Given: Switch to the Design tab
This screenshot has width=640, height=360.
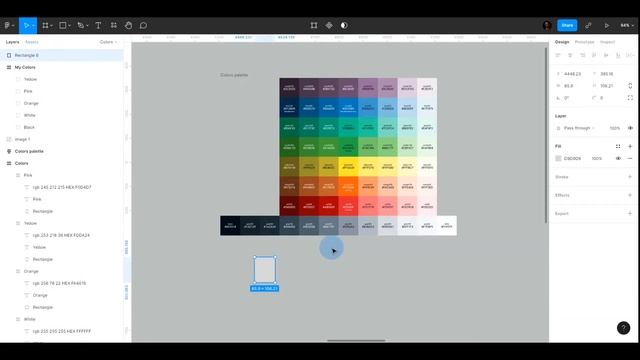Looking at the screenshot, I should [562, 42].
